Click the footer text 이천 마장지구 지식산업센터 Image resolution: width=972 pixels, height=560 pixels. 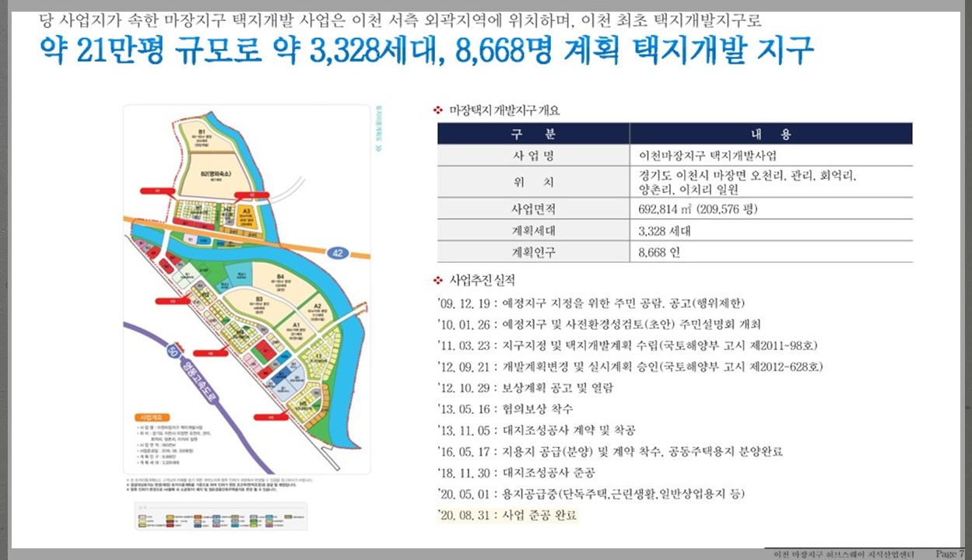pyautogui.click(x=843, y=554)
